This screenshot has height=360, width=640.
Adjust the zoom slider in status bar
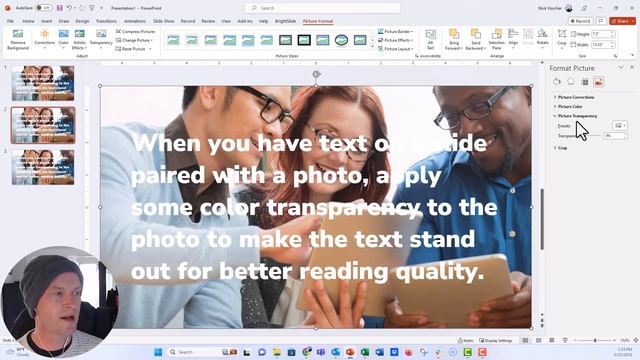pyautogui.click(x=595, y=340)
